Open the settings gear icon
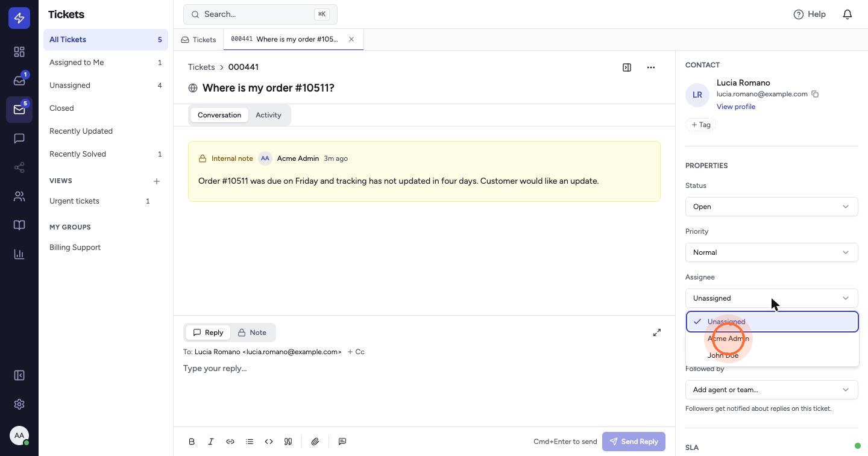Screen dimensions: 868x456 click(x=19, y=404)
